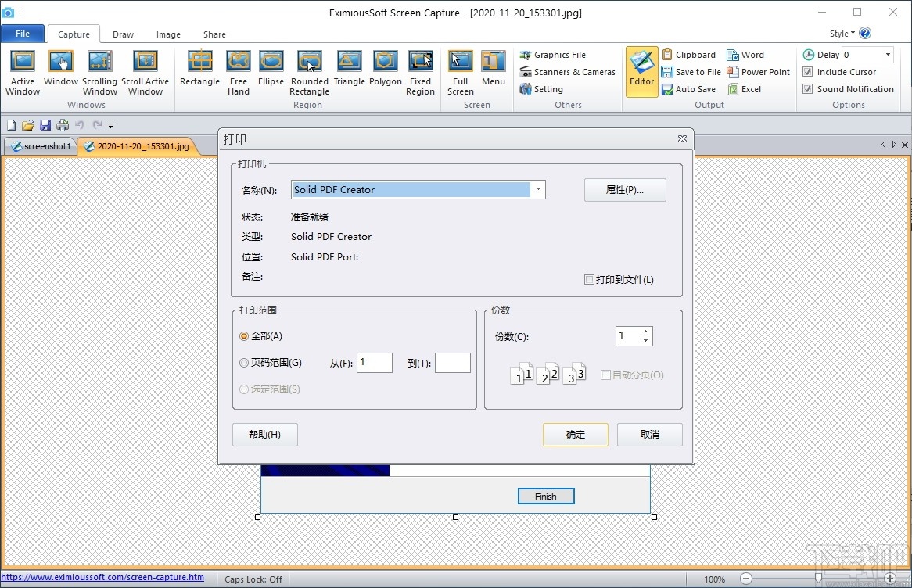This screenshot has width=912, height=588.
Task: Select the Scrolling Window capture tool
Action: (99, 70)
